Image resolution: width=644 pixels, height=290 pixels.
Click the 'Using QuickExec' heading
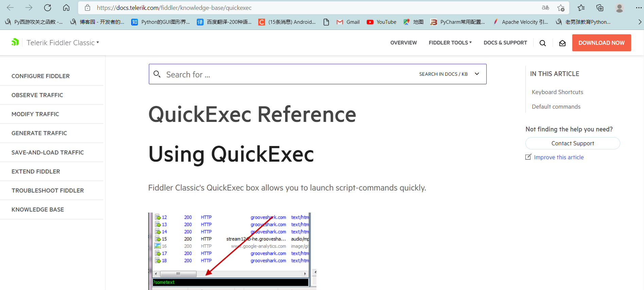tap(231, 154)
